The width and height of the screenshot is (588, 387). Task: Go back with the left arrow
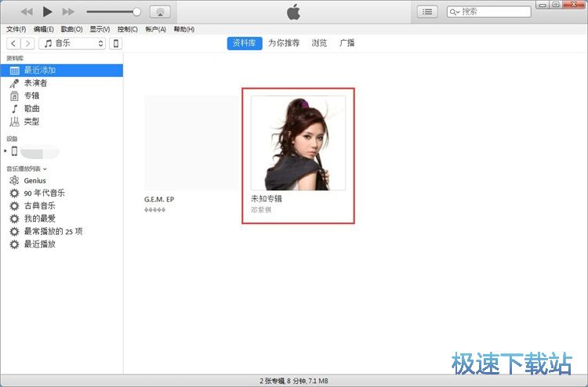coord(14,43)
